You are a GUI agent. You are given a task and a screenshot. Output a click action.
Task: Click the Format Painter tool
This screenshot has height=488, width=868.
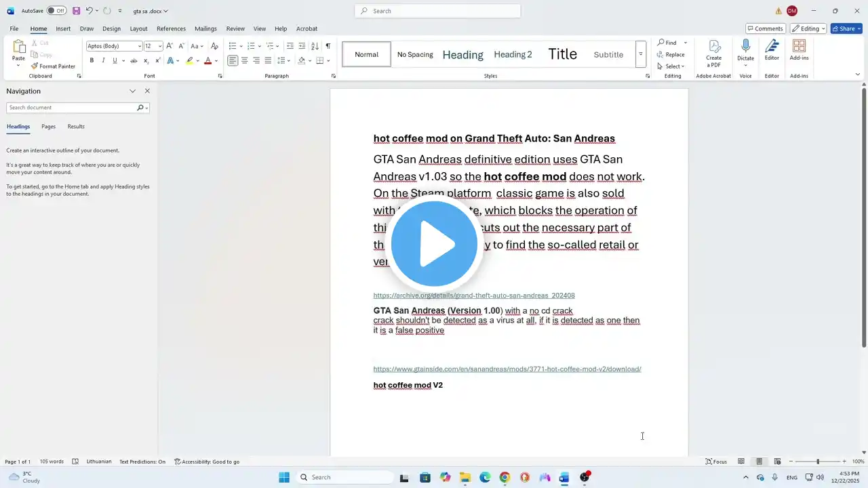(x=53, y=66)
